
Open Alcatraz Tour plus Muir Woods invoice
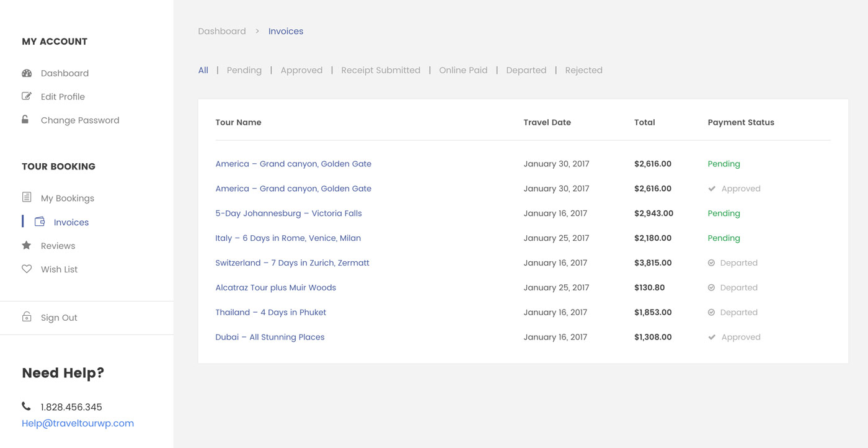tap(275, 287)
